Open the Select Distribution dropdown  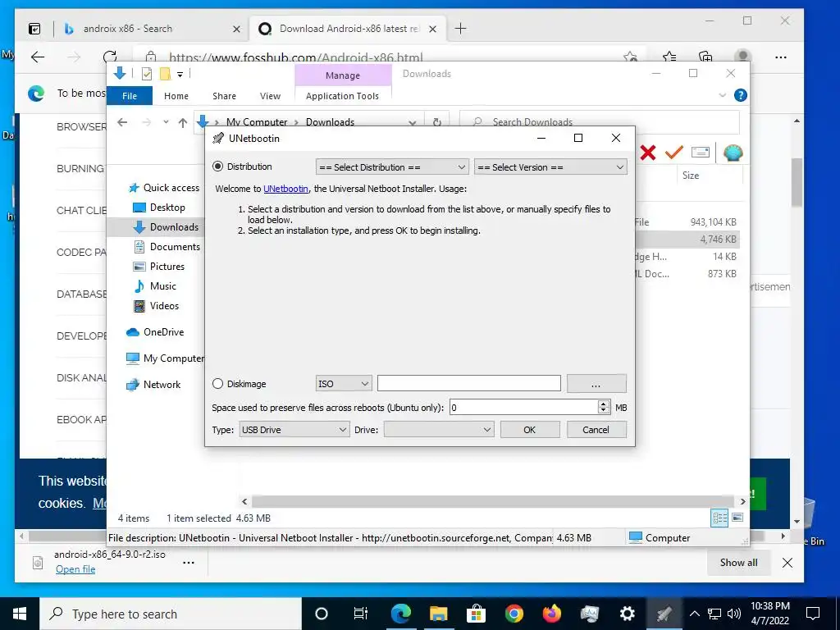[x=392, y=167]
